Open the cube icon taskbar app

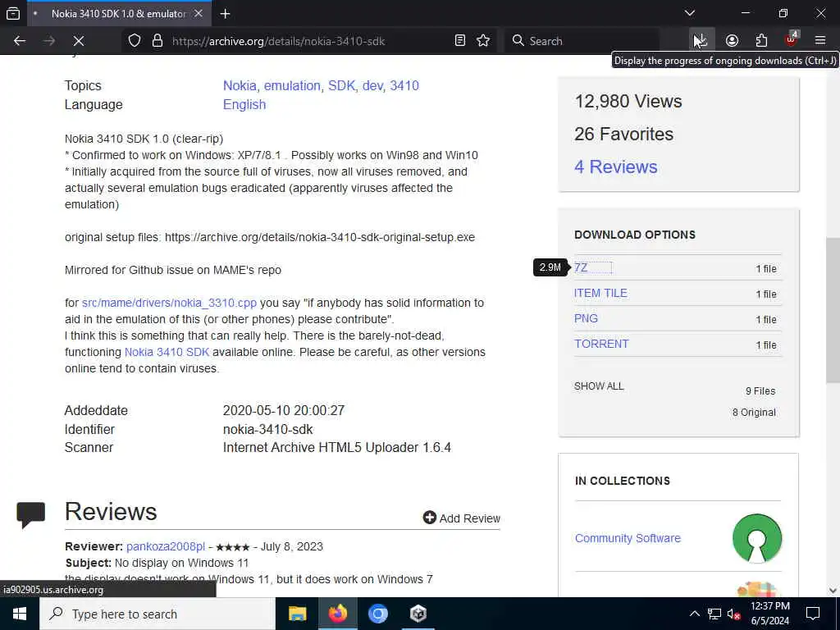[418, 614]
